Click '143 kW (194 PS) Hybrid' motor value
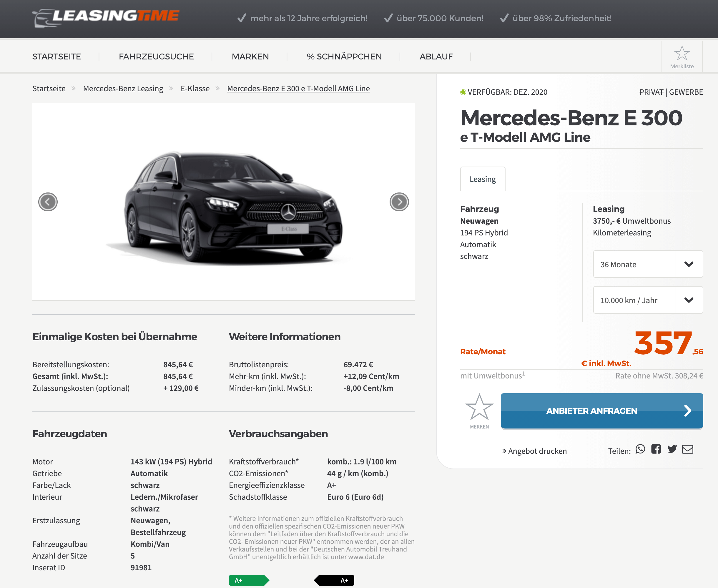The height and width of the screenshot is (588, 718). [171, 462]
